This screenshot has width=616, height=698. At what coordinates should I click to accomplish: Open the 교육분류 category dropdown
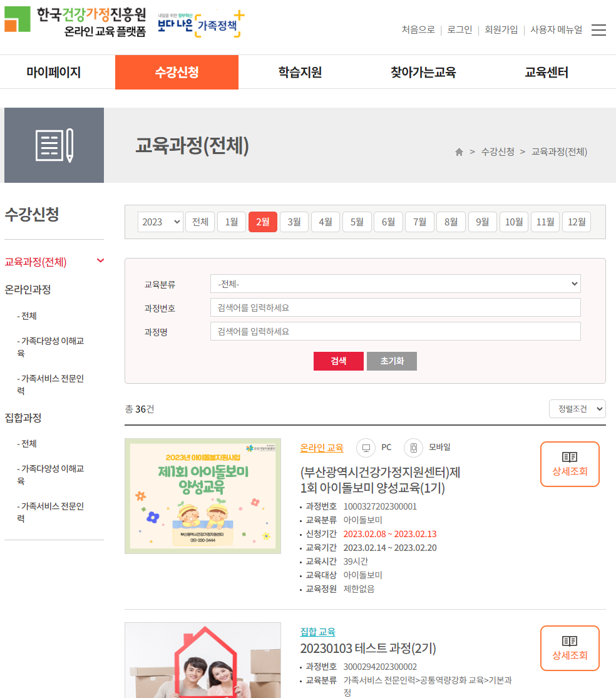pos(394,284)
